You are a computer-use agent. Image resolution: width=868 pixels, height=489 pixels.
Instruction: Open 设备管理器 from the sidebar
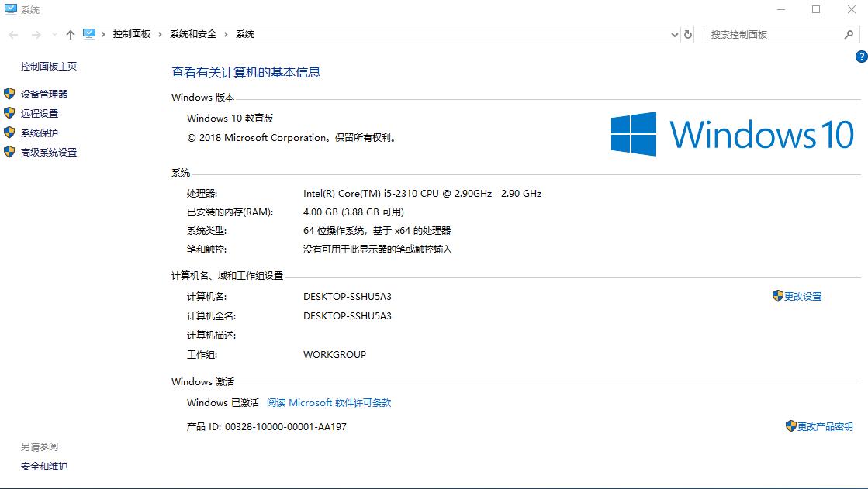click(x=44, y=94)
